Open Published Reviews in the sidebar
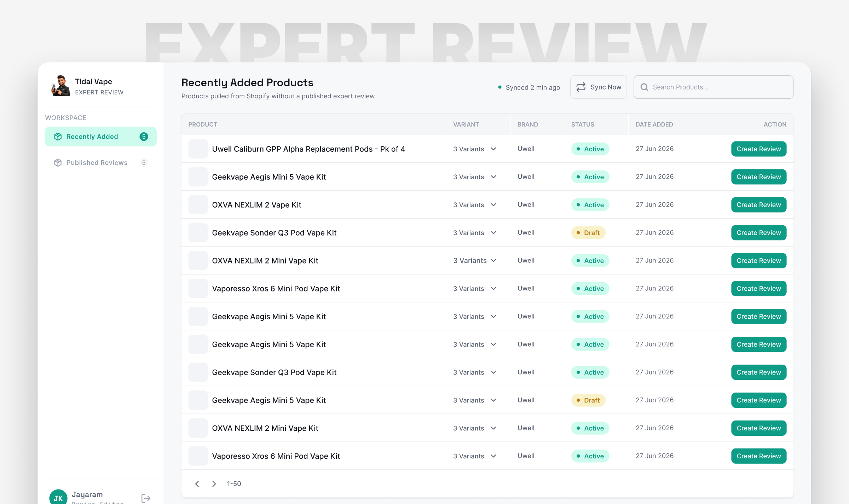Viewport: 849px width, 504px height. pos(101,162)
